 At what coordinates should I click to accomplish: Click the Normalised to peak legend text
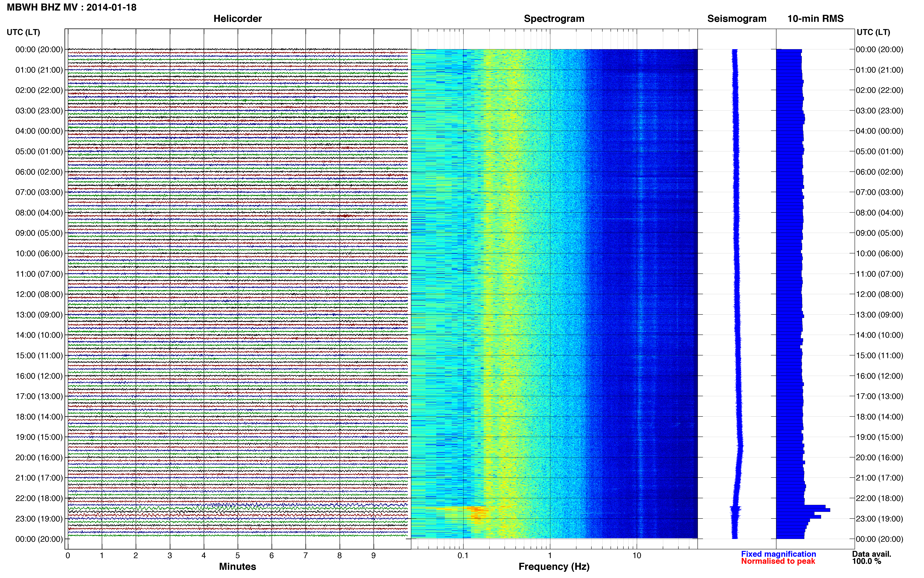[x=778, y=561]
